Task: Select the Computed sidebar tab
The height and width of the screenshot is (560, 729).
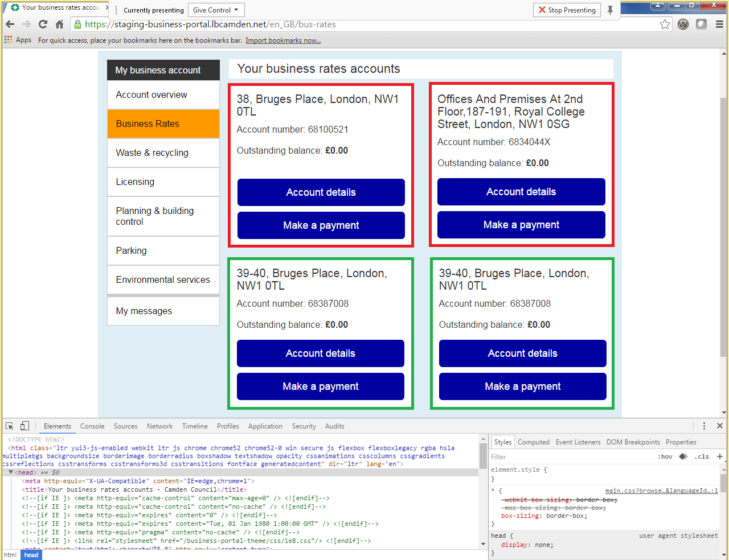Action: 534,442
